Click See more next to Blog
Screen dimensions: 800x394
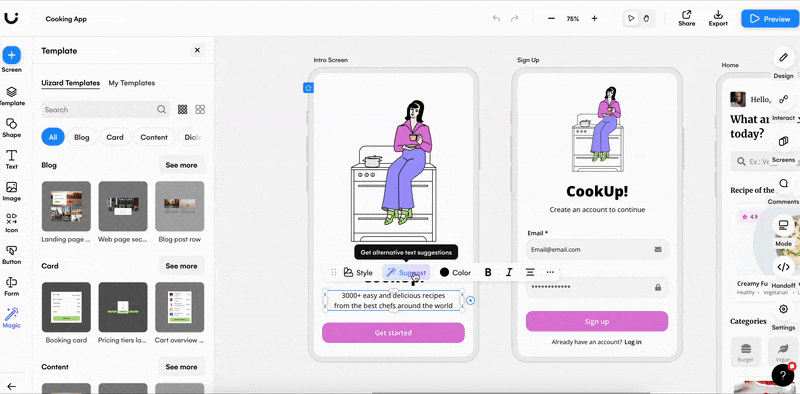click(x=181, y=165)
